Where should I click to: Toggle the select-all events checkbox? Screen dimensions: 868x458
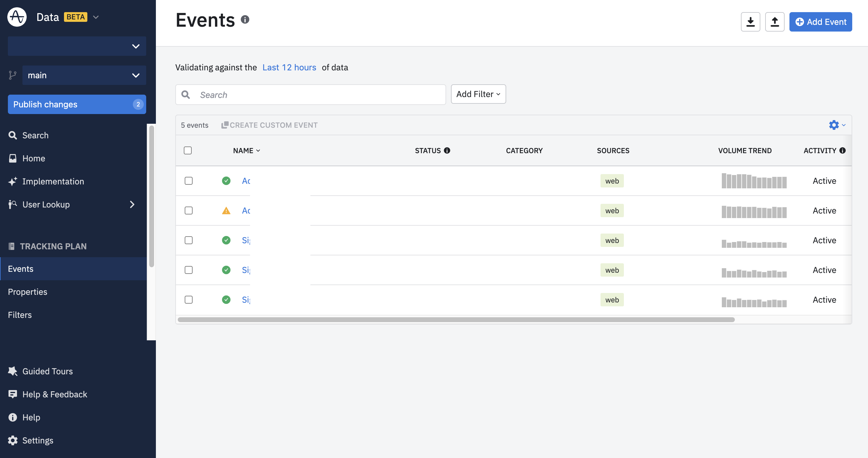pos(188,151)
